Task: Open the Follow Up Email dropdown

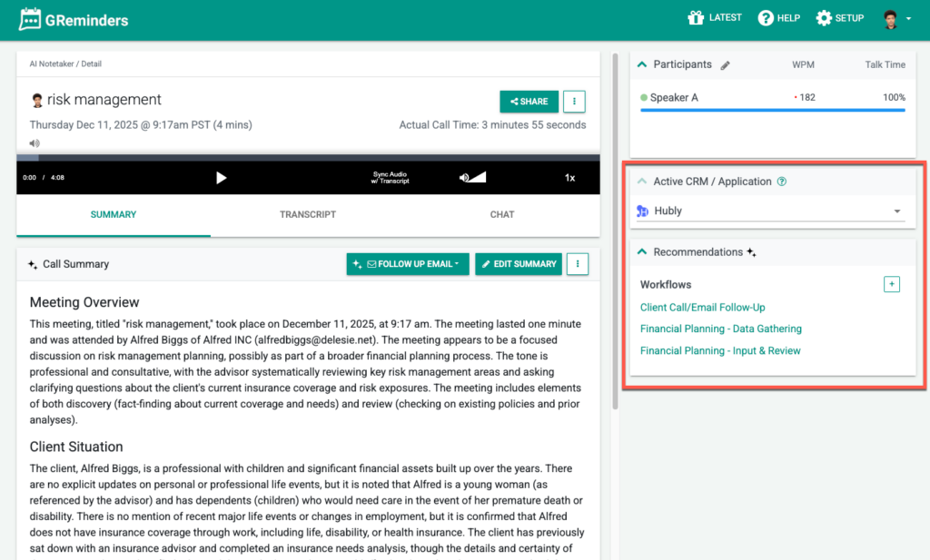Action: click(x=408, y=264)
